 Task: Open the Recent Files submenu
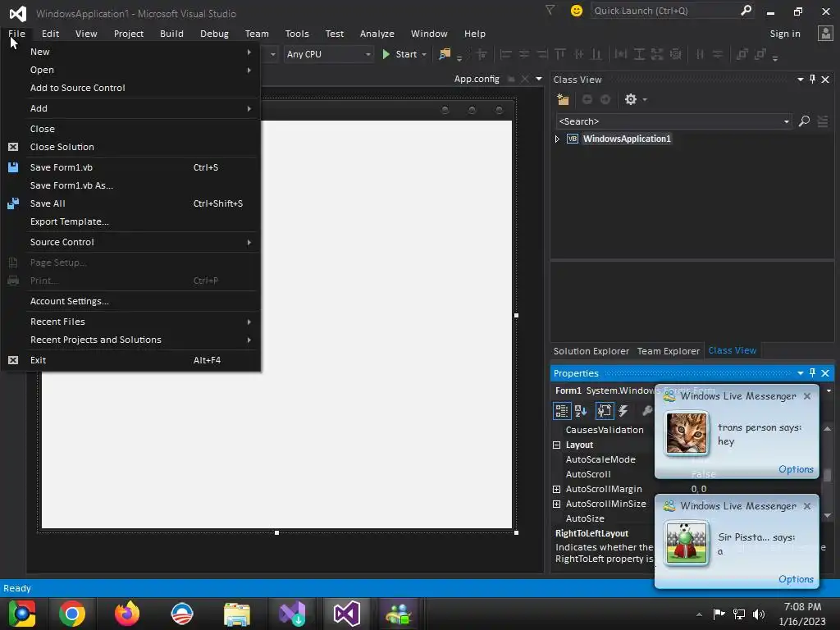131,322
